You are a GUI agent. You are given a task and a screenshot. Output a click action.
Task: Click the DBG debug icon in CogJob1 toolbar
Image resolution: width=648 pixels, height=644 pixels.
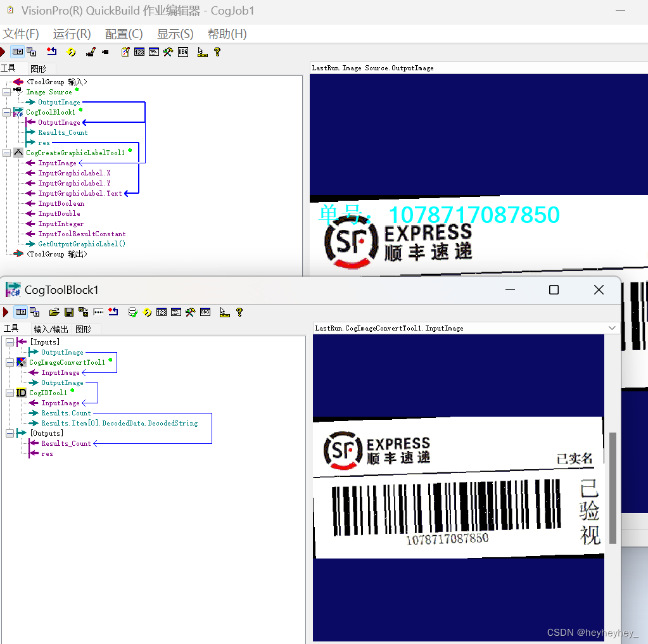(183, 52)
